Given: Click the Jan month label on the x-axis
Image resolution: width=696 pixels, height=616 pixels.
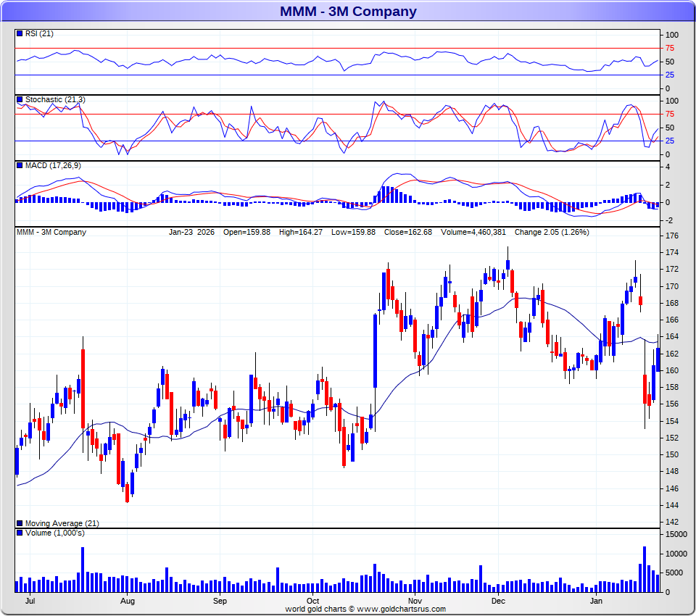Looking at the screenshot, I should (x=596, y=601).
